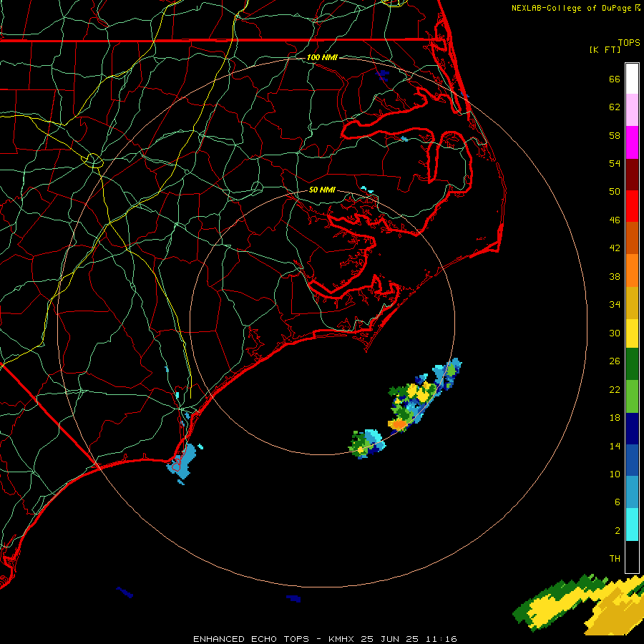This screenshot has height=644, width=644.
Task: Select the 54 legend value
Action: click(x=615, y=163)
